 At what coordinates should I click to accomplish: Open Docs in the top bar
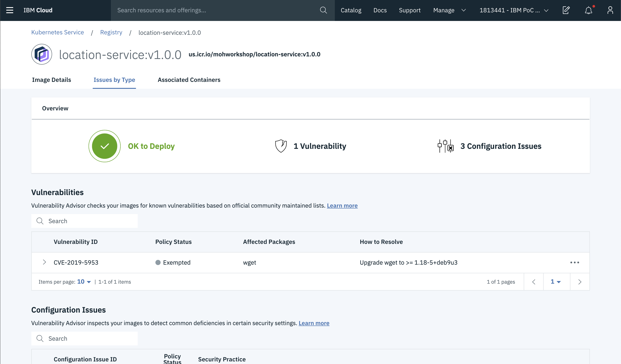380,10
